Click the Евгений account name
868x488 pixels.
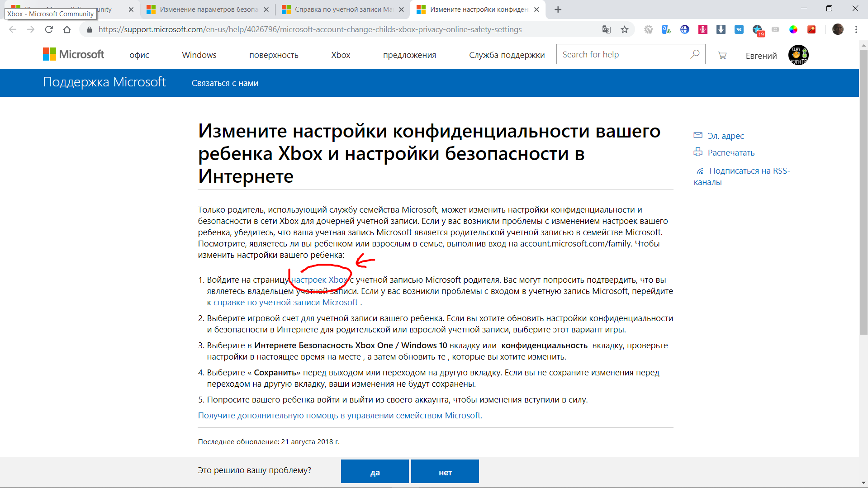(761, 56)
